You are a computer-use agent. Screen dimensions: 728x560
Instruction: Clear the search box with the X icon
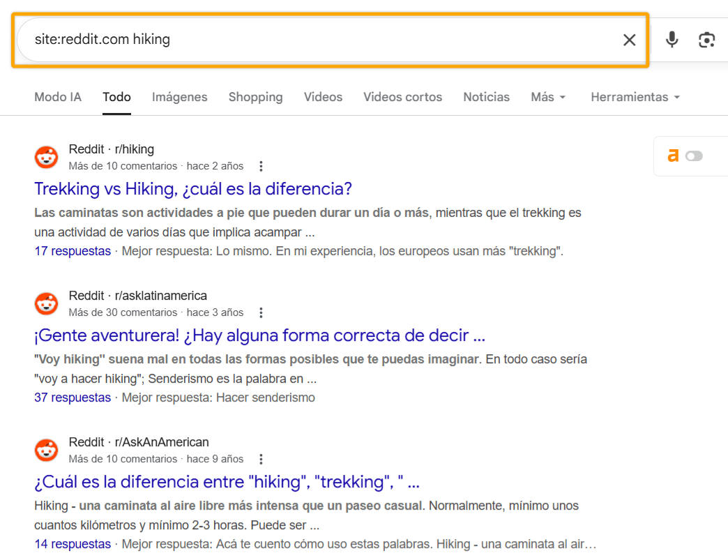629,40
